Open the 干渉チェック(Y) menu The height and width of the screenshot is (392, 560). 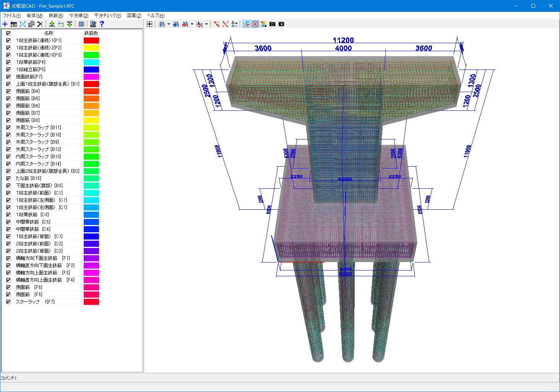107,16
